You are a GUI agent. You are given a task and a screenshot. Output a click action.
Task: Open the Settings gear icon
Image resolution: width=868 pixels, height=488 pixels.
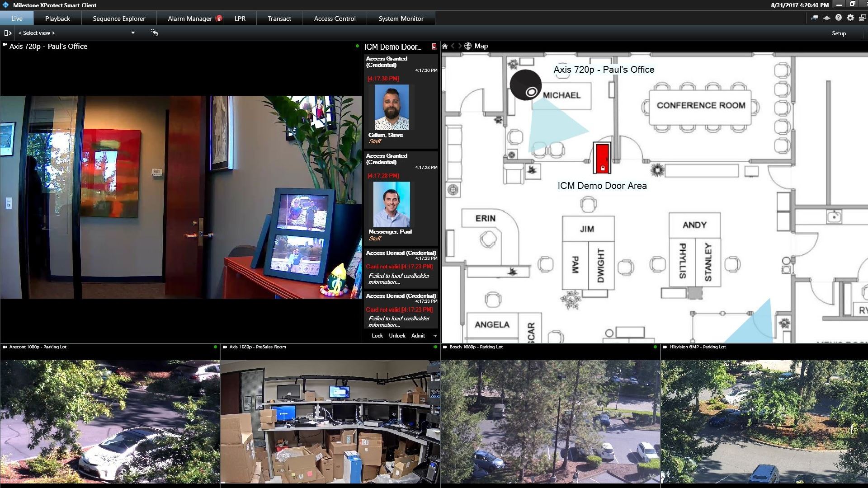(x=850, y=18)
